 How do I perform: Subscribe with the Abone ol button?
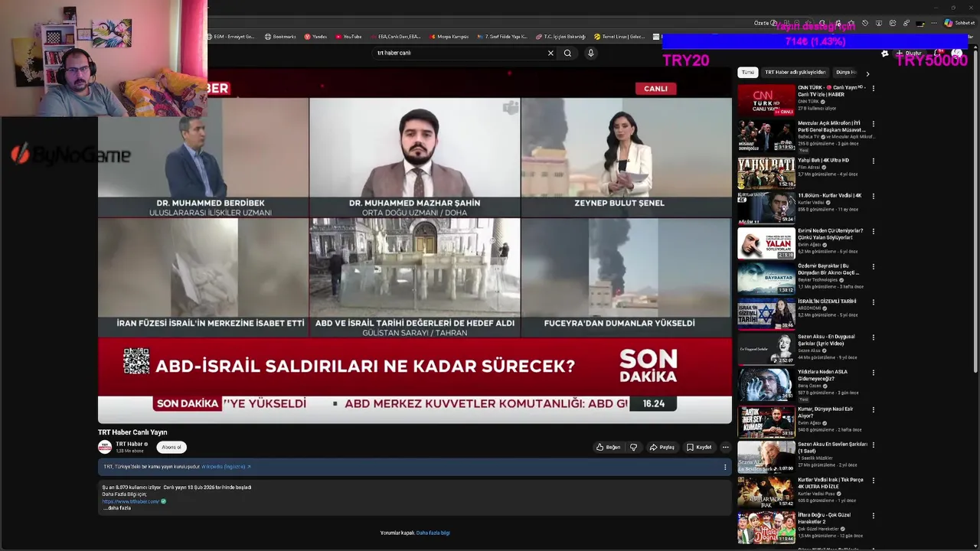[x=171, y=447]
